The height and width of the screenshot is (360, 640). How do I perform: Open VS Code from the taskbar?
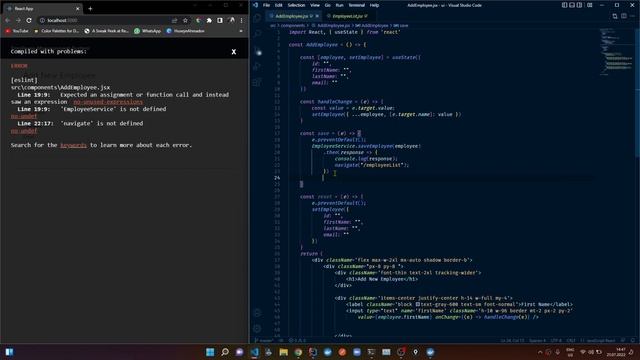[x=254, y=352]
